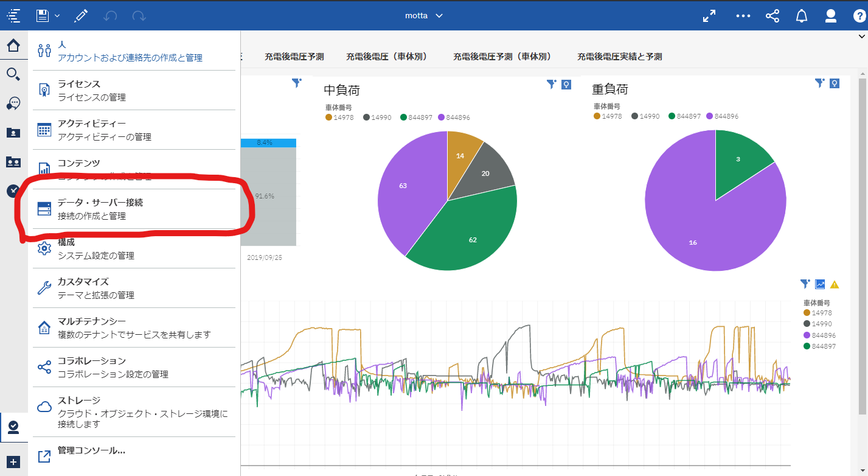Click filter icon on the leftmost widget
868x476 pixels.
point(296,83)
